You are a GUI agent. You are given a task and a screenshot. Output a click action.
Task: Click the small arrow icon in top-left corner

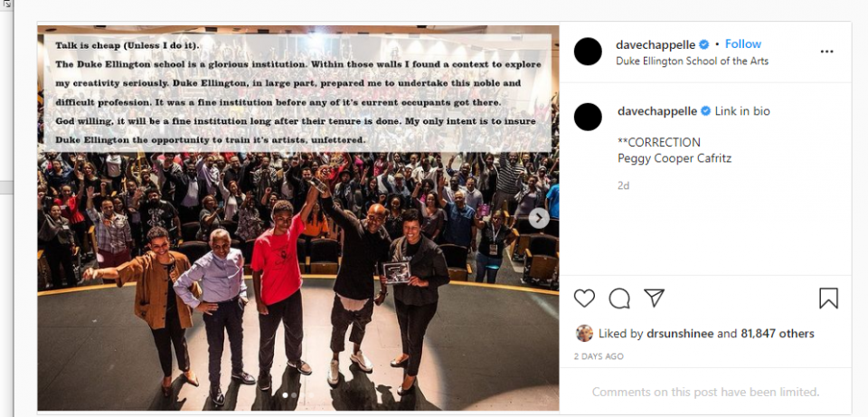(7, 4)
